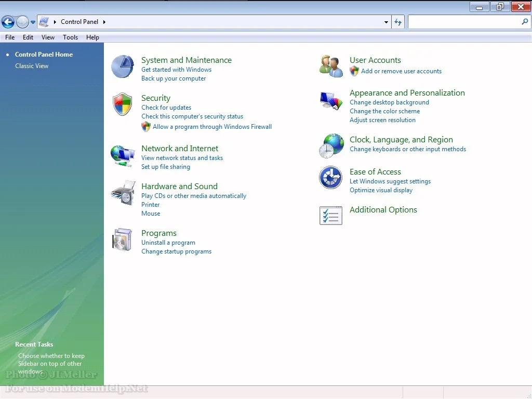Click the Additional Options checklist icon
Viewport: 532px width, 399px height.
pyautogui.click(x=330, y=216)
